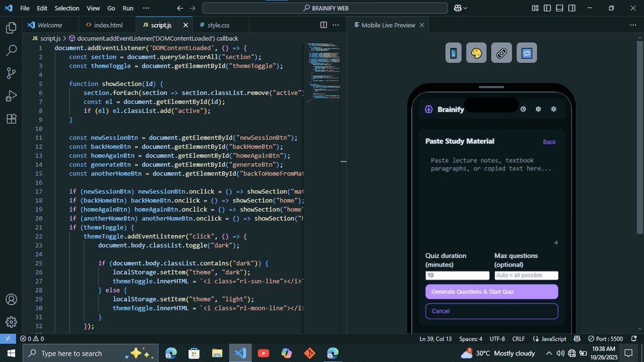This screenshot has width=644, height=362.
Task: Open More Actions in Live Preview panel
Action: (633, 25)
